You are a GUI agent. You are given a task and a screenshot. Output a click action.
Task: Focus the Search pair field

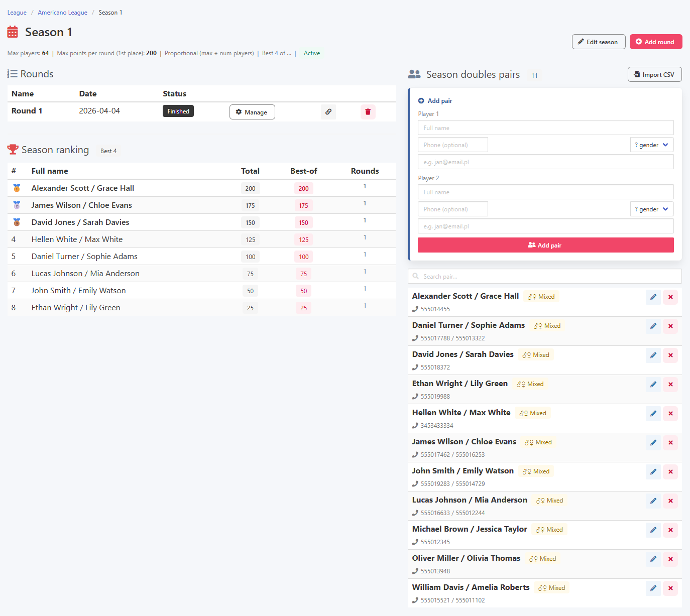point(545,276)
